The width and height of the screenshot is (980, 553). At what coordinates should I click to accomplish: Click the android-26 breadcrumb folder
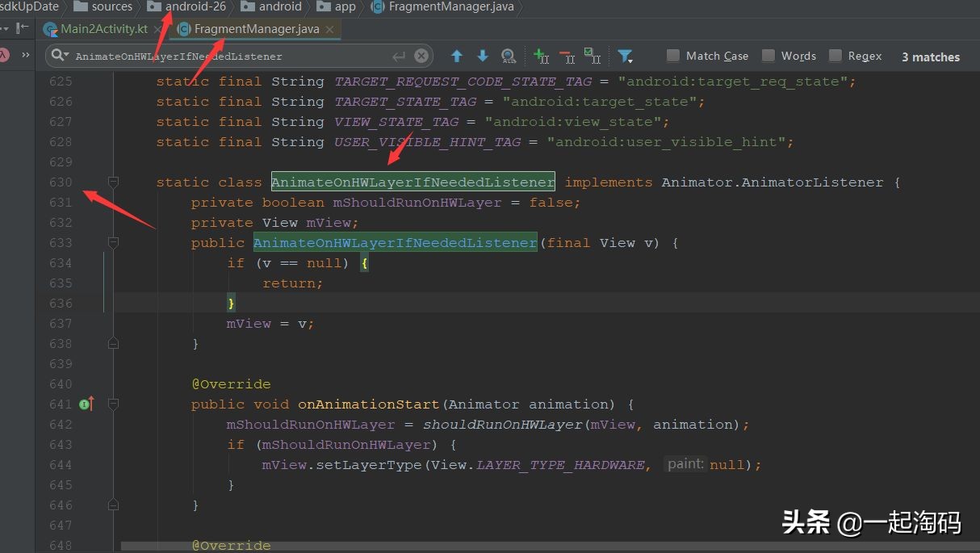(x=195, y=6)
